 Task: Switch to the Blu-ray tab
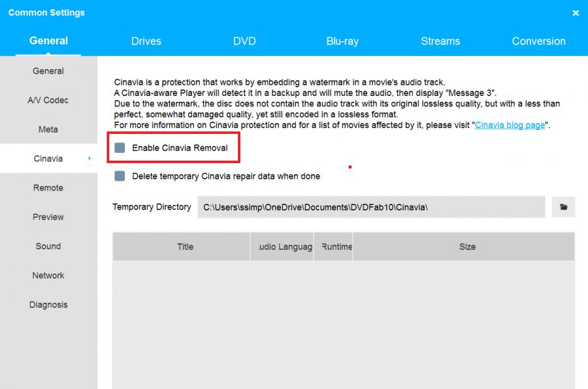point(342,41)
